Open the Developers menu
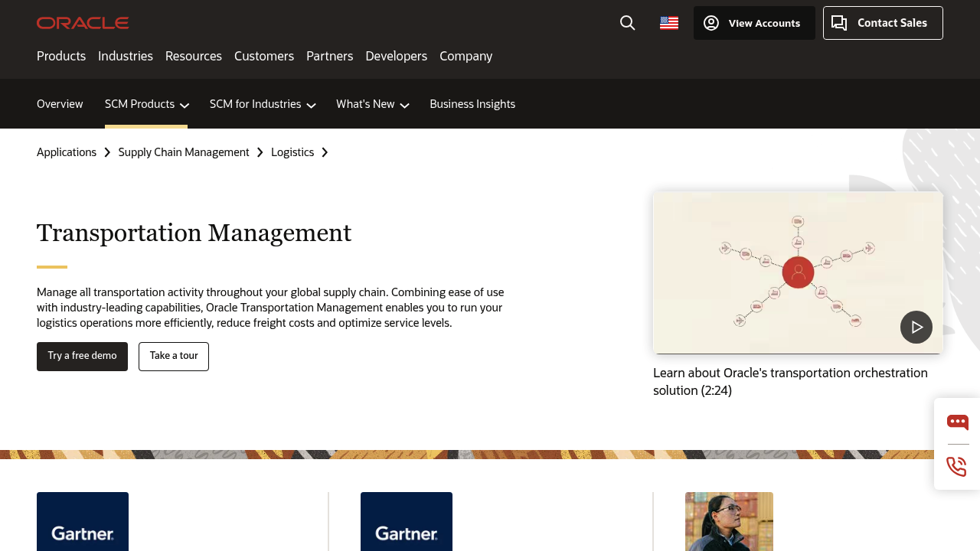 click(x=396, y=56)
